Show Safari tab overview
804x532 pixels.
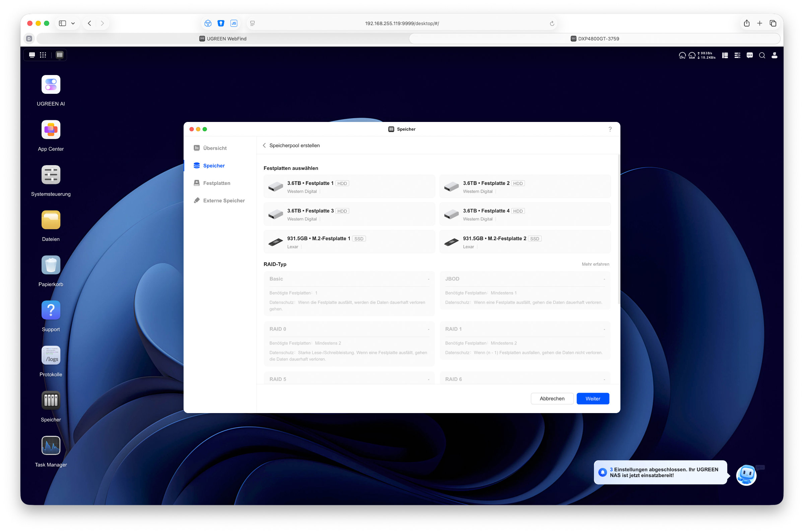pyautogui.click(x=773, y=23)
